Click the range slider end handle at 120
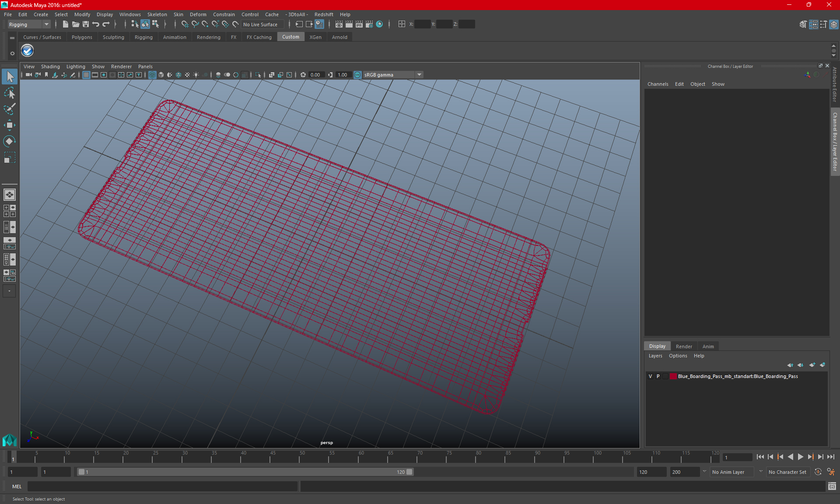840x504 pixels. 409,472
